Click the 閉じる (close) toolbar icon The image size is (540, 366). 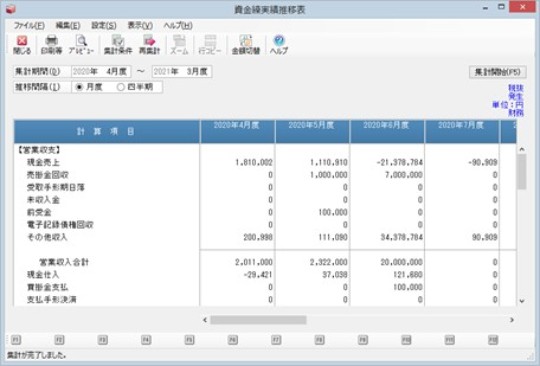click(x=22, y=45)
